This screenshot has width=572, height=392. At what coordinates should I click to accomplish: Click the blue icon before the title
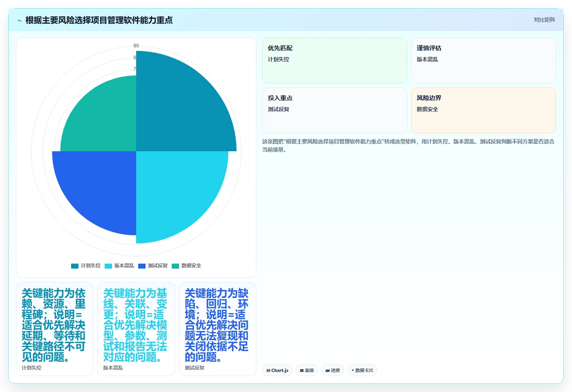pos(19,20)
